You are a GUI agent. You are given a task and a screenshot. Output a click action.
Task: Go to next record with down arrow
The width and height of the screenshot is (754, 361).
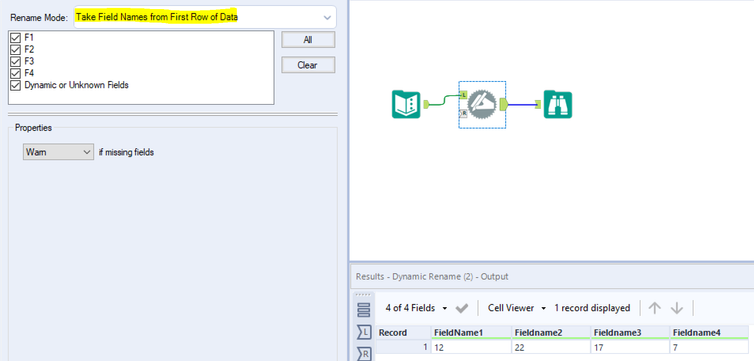coord(677,308)
